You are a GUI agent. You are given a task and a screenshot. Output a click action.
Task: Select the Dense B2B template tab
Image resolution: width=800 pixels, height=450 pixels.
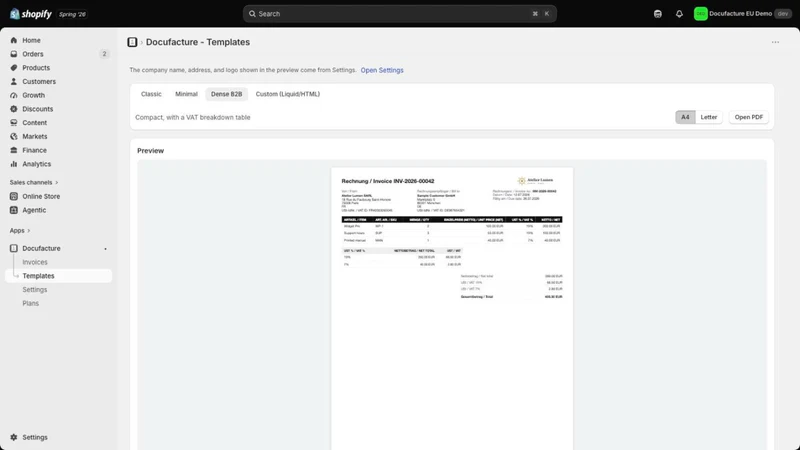pos(227,94)
